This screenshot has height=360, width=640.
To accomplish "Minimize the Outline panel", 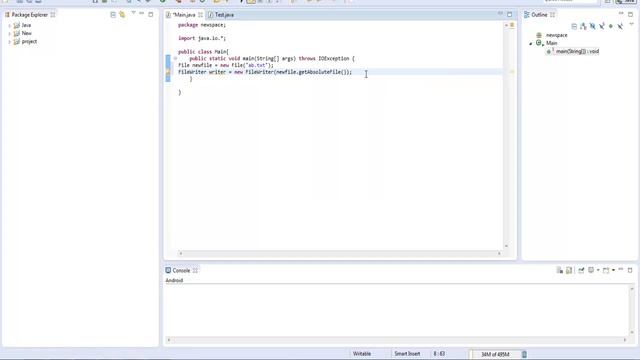I will tap(621, 14).
